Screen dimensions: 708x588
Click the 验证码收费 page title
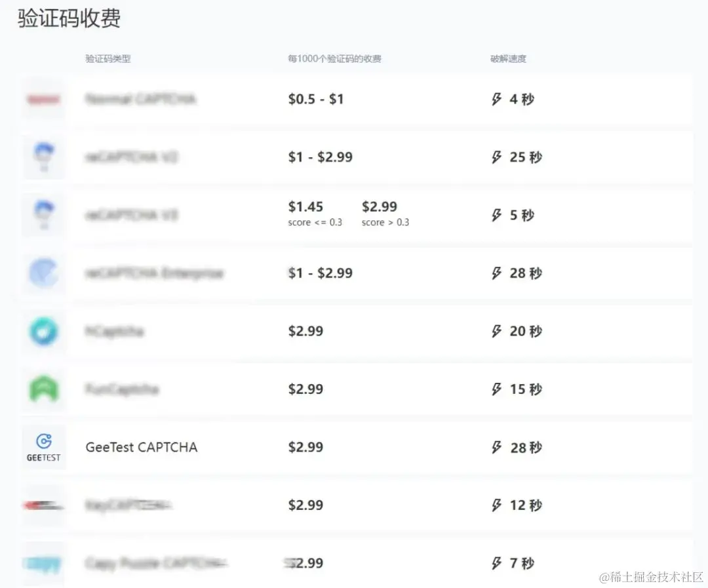pos(68,19)
